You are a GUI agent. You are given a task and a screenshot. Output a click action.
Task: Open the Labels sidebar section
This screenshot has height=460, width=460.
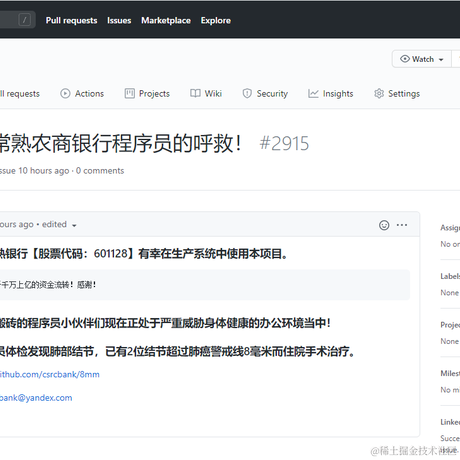click(450, 276)
